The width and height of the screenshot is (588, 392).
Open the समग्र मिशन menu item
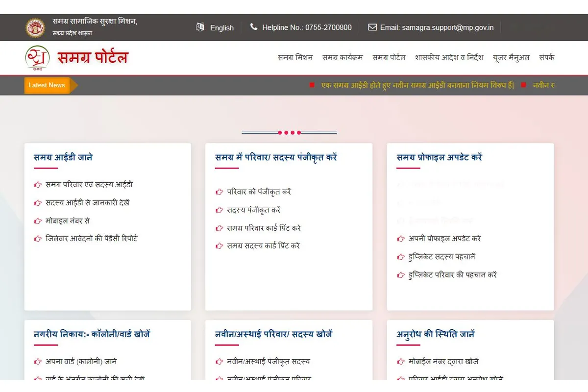pos(294,57)
